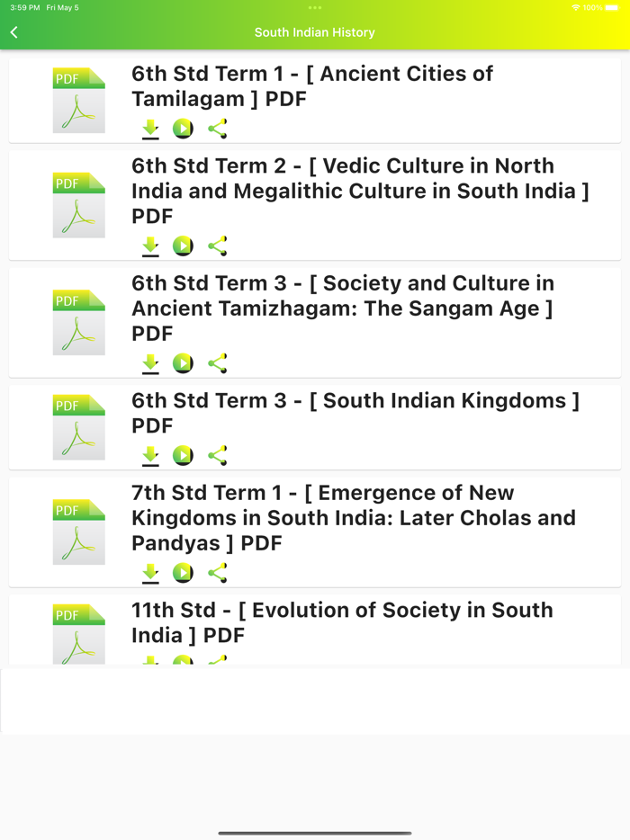Download the Society and Culture Sangam Age PDF
The image size is (630, 840).
click(x=150, y=363)
